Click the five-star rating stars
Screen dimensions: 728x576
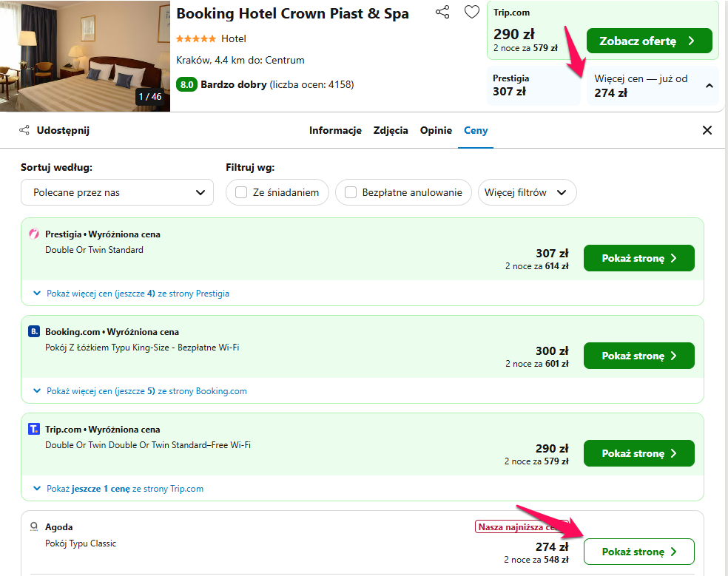pyautogui.click(x=196, y=38)
